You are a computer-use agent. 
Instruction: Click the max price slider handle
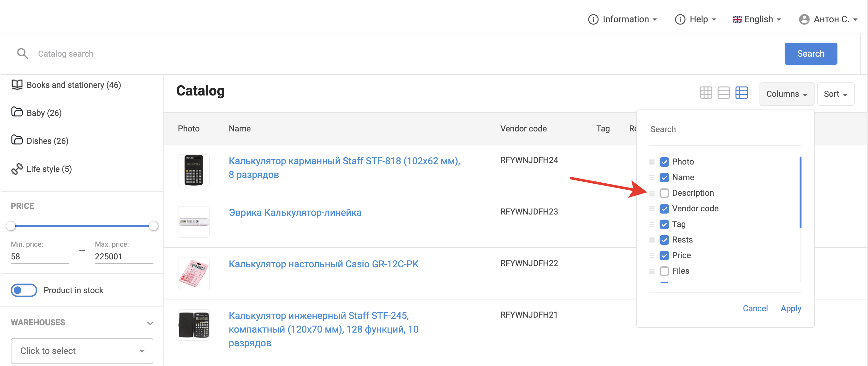tap(153, 226)
